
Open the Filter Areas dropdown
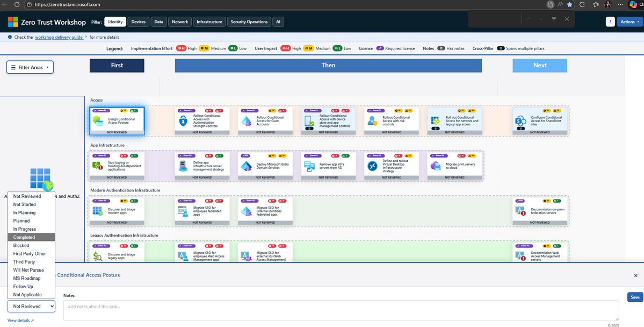[30, 67]
